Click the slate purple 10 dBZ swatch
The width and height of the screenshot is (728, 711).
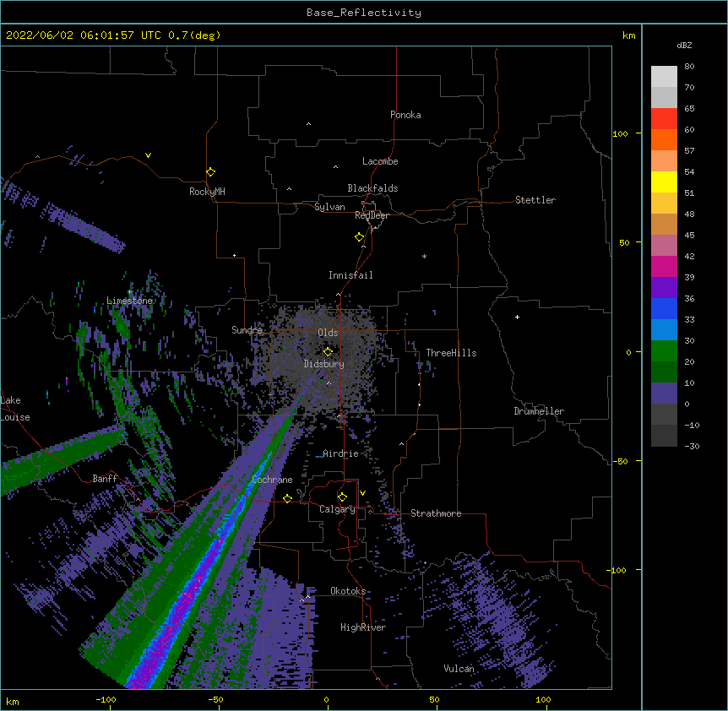pyautogui.click(x=664, y=393)
